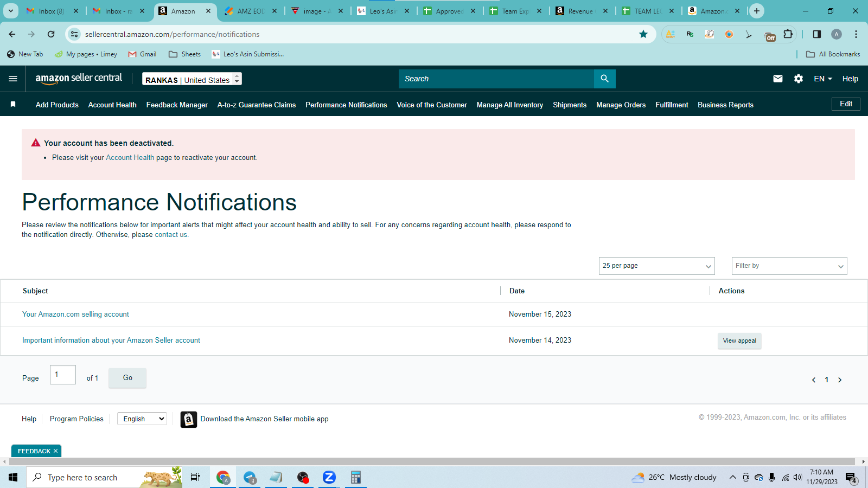The height and width of the screenshot is (488, 868).
Task: Open Sheets bookmark folder
Action: point(184,54)
